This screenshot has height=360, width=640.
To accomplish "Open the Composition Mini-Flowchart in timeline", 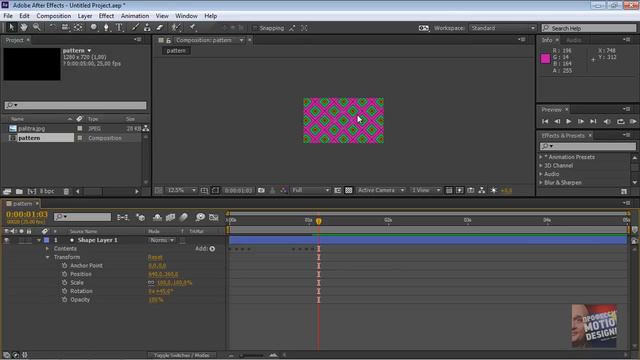I will click(122, 218).
